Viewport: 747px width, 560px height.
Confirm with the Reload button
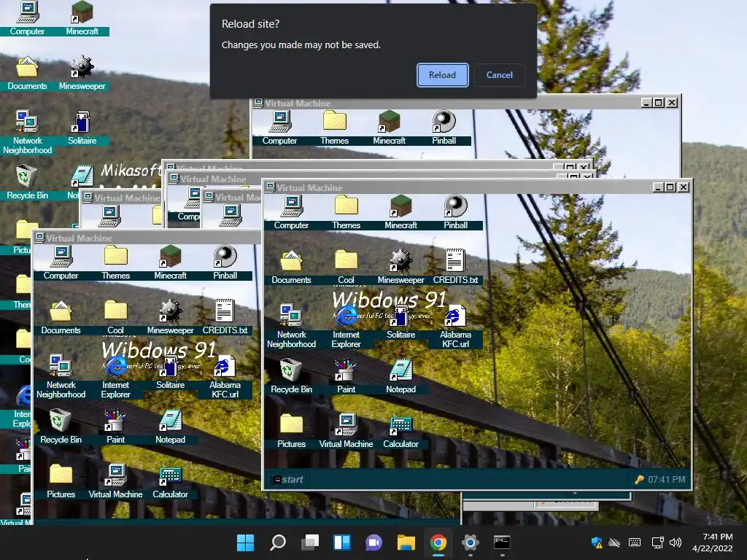tap(442, 75)
